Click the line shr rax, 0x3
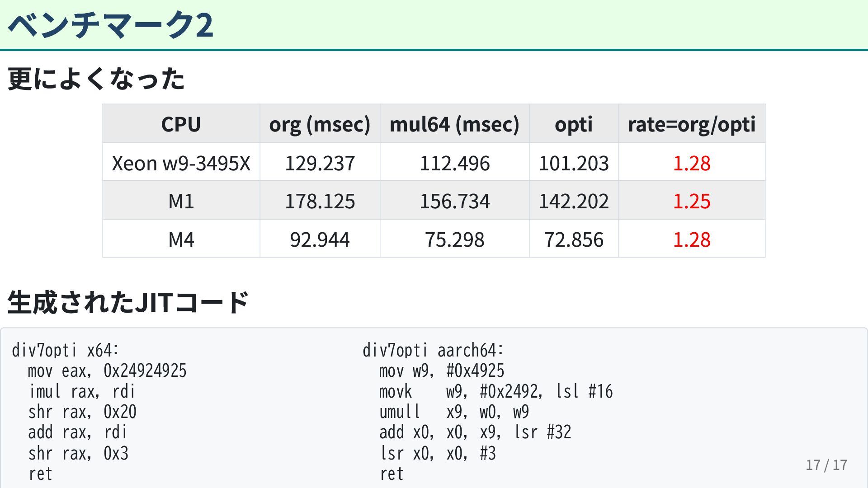868x488 pixels. click(x=78, y=453)
